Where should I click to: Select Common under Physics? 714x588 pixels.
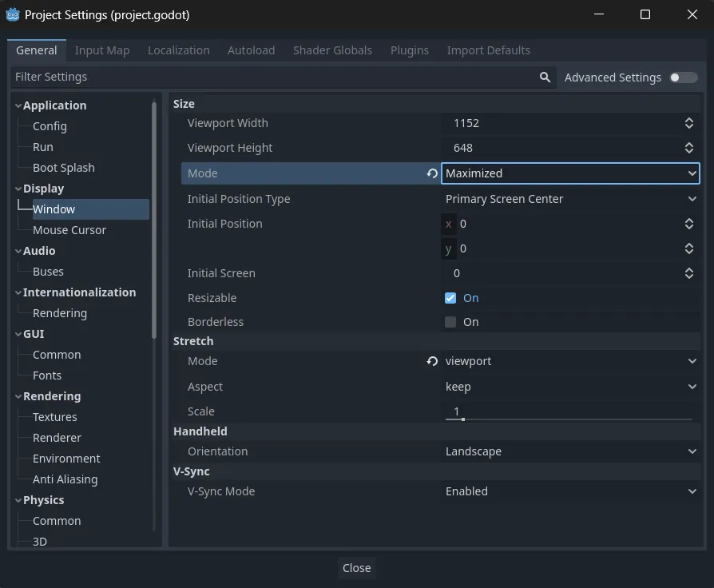click(57, 521)
